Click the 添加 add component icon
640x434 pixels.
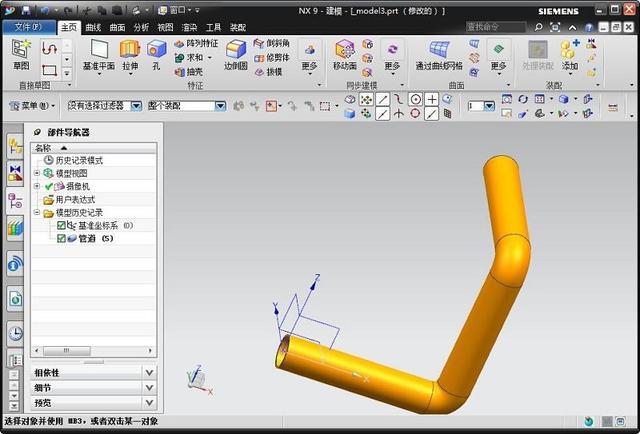pos(569,53)
